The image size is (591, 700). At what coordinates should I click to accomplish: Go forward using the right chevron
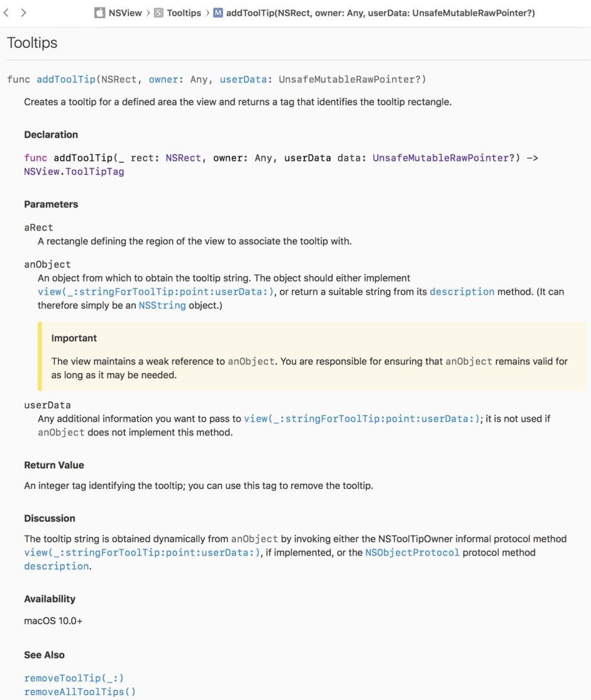pos(23,13)
